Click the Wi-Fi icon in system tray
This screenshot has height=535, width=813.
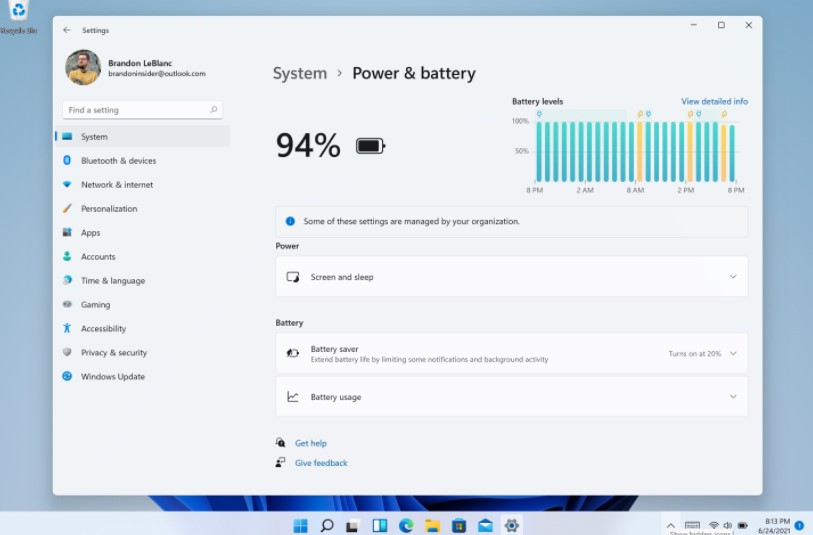click(714, 525)
